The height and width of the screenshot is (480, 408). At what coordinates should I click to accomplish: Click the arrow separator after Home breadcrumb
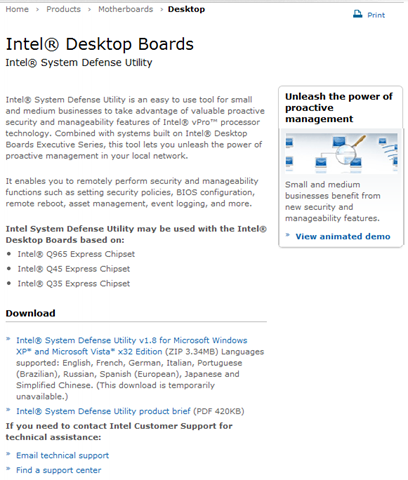tap(37, 10)
